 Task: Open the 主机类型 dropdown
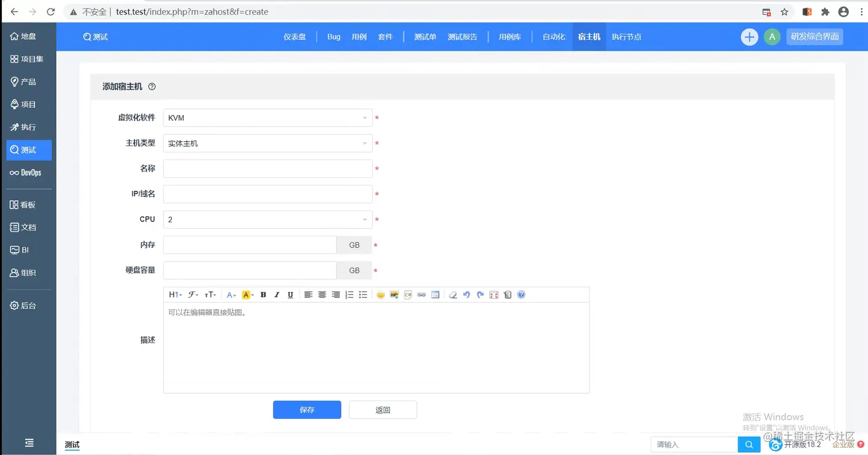click(x=268, y=143)
